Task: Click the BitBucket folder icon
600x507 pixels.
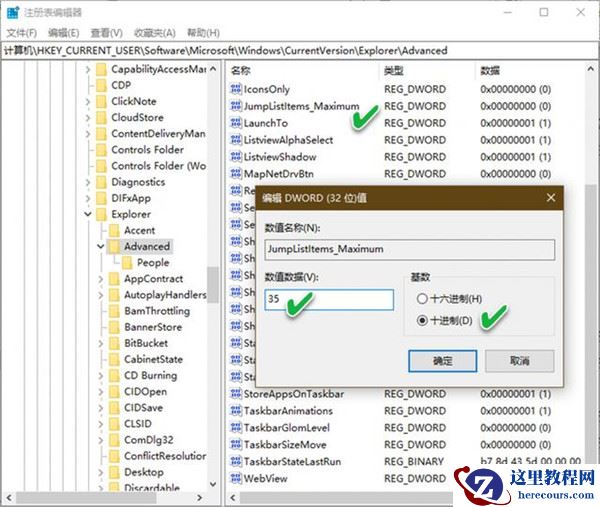Action: point(114,343)
